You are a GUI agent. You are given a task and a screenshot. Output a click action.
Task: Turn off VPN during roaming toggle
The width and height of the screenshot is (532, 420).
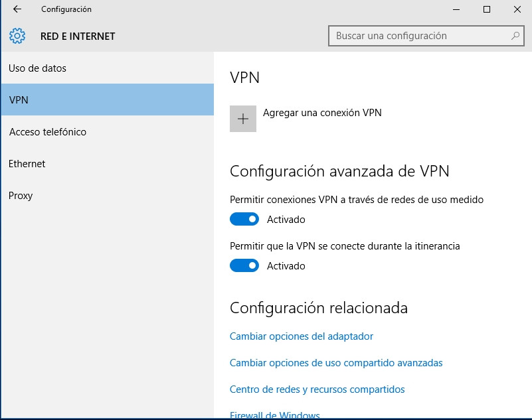(x=244, y=265)
